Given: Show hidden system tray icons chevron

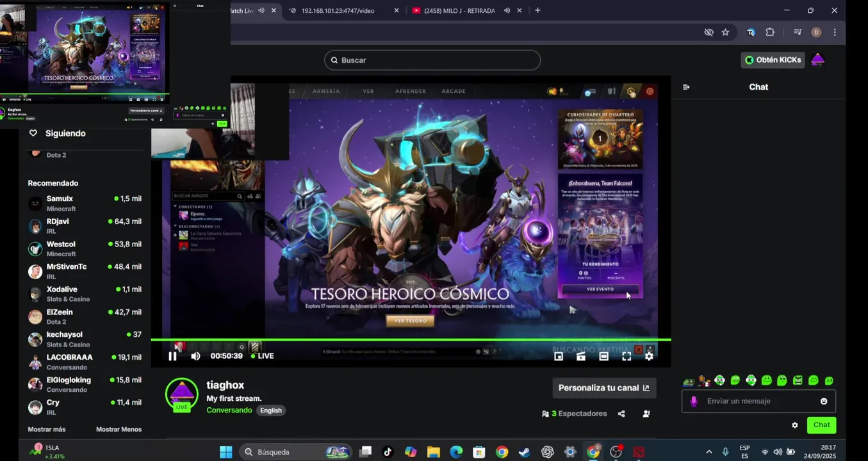Looking at the screenshot, I should coord(708,452).
